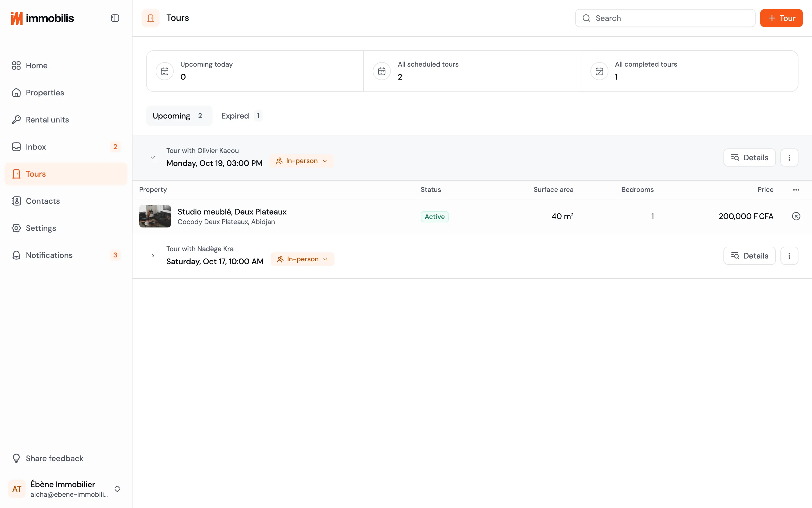The height and width of the screenshot is (508, 812).
Task: Click Monday, Oct 19, 03:00 PM date
Action: tap(214, 163)
